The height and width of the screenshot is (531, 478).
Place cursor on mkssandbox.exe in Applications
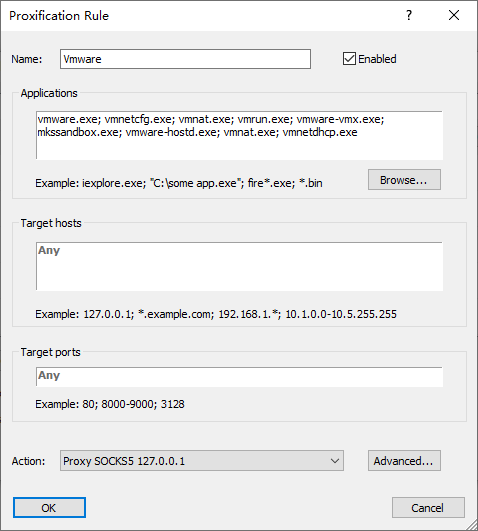coord(78,132)
